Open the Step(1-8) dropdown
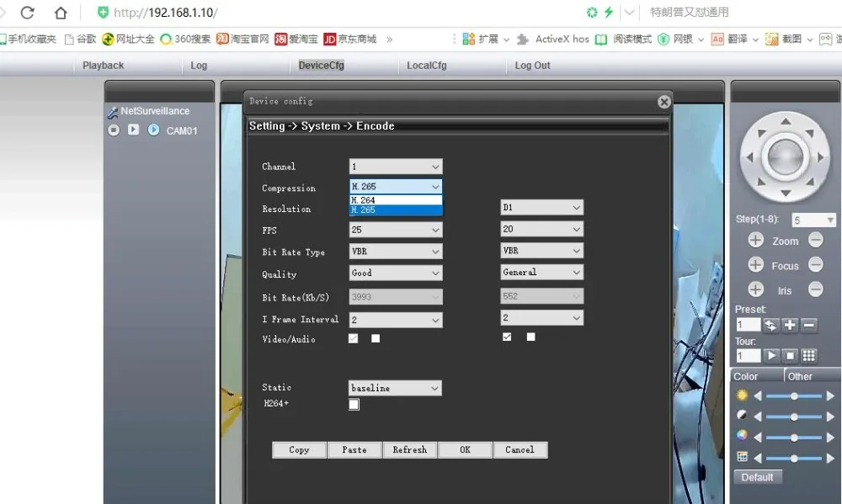This screenshot has width=842, height=504. (x=814, y=220)
